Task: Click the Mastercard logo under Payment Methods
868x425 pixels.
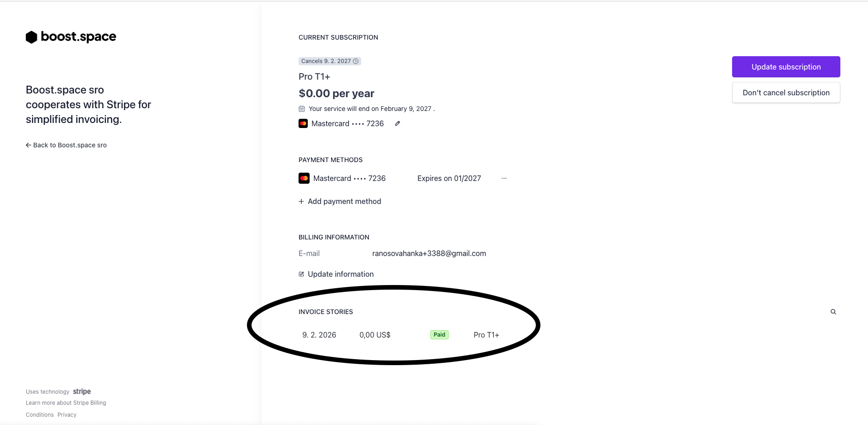Action: click(304, 178)
